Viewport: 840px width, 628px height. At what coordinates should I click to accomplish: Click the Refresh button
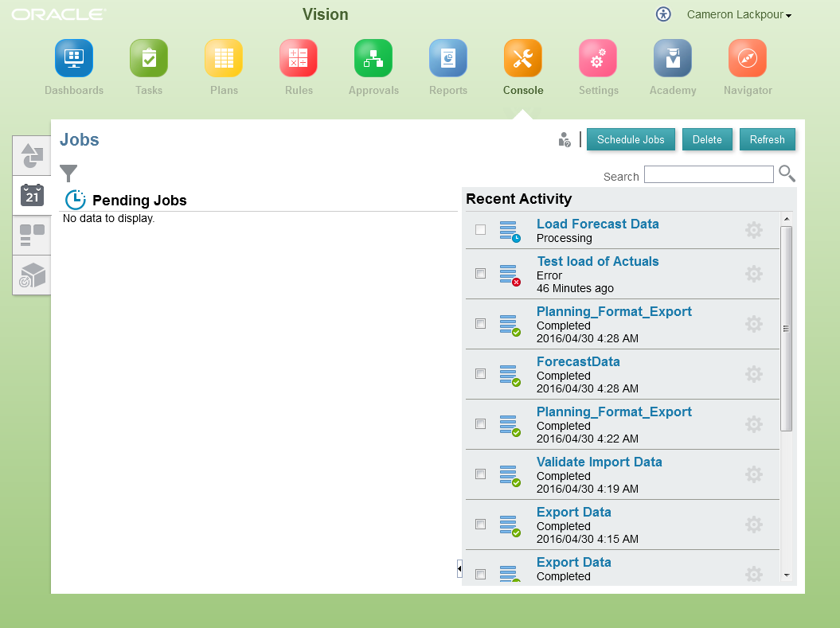767,140
